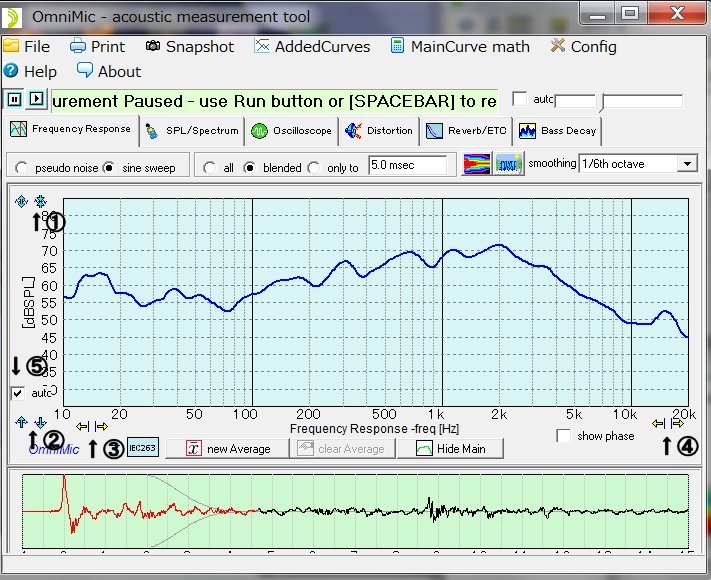Click the pause measurement button
The width and height of the screenshot is (711, 580).
(15, 99)
